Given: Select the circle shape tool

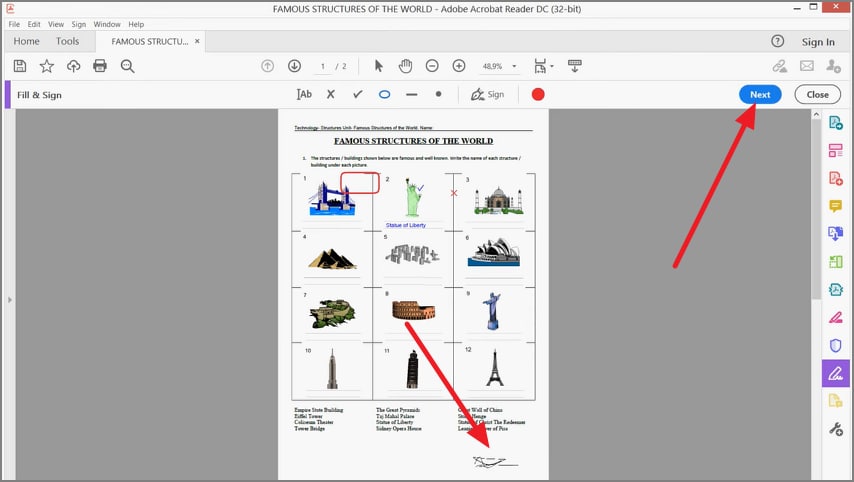Looking at the screenshot, I should tap(385, 94).
